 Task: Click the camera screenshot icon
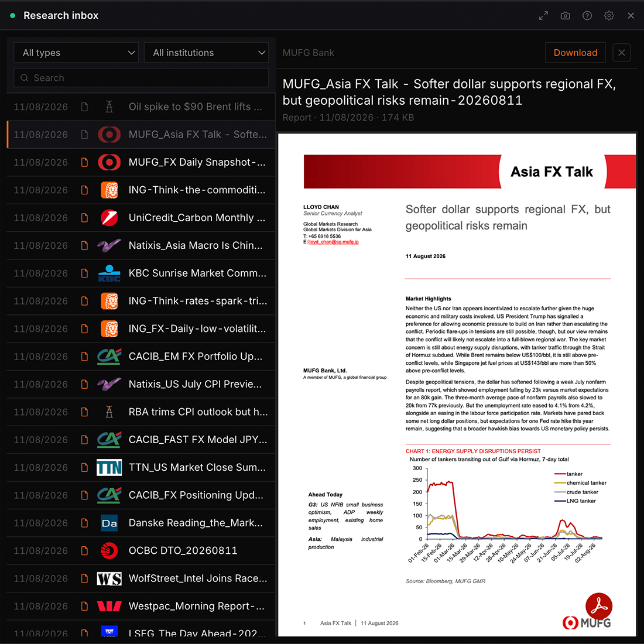click(565, 16)
